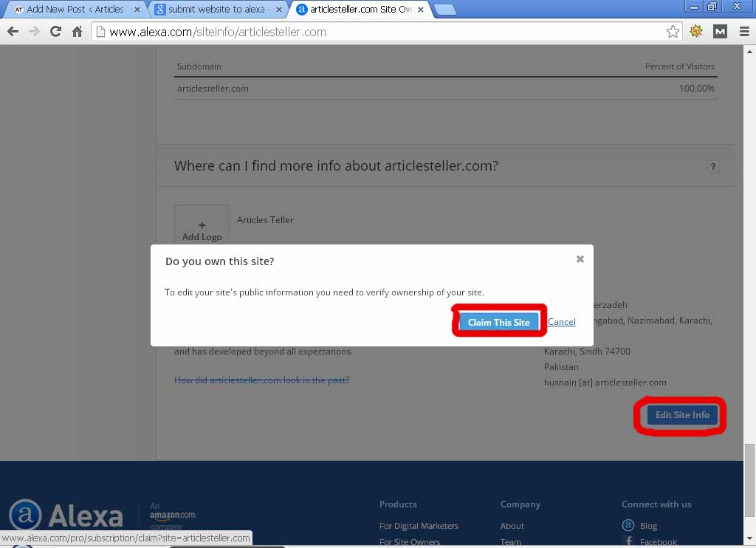Image resolution: width=756 pixels, height=548 pixels.
Task: Switch to the Add New Post tab
Action: click(x=75, y=9)
